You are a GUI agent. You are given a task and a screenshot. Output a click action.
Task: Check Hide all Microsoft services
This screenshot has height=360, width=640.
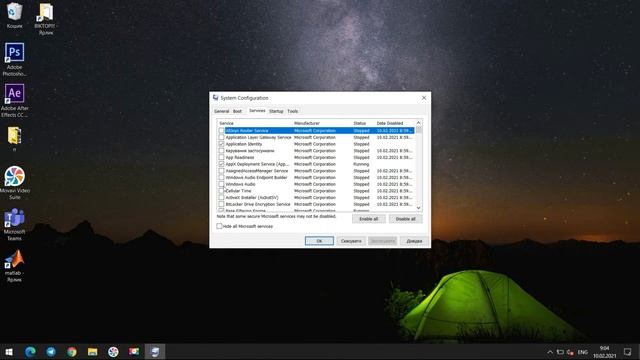click(x=220, y=226)
